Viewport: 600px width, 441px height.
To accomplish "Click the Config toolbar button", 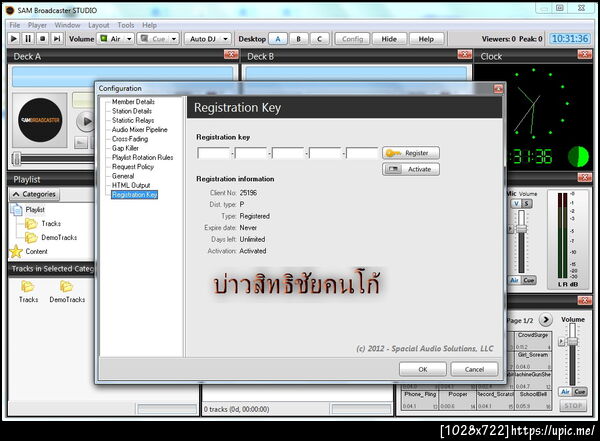I will [352, 39].
